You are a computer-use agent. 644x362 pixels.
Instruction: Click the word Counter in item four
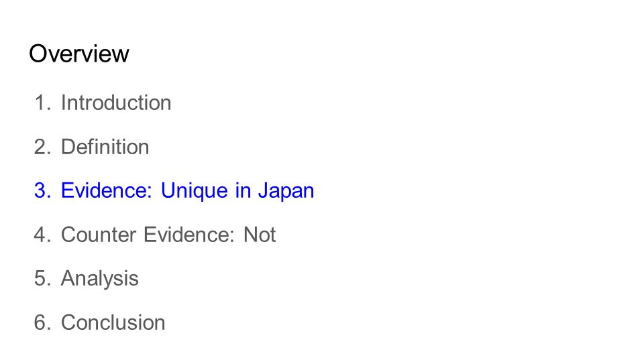99,235
